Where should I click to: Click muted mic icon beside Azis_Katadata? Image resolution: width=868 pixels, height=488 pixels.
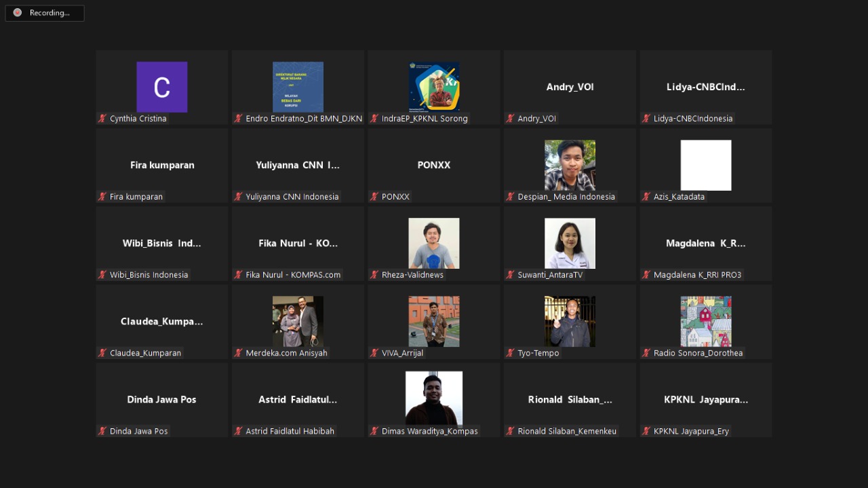(x=646, y=197)
